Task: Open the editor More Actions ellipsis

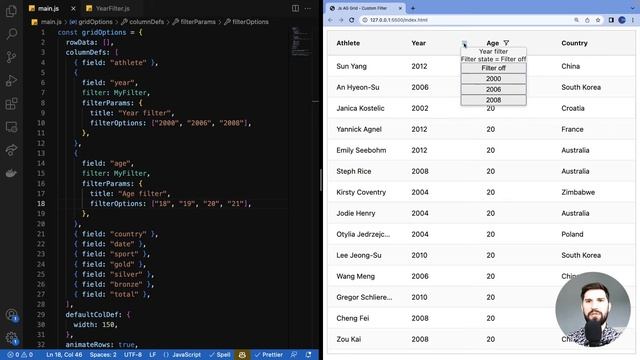Action: click(x=308, y=8)
